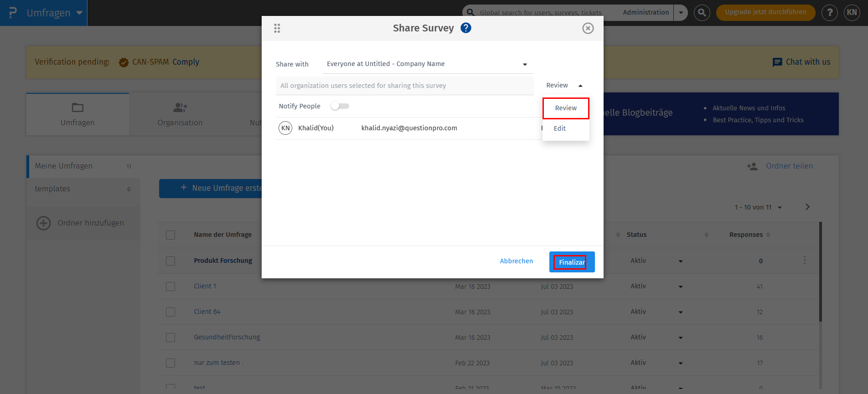
Task: Select Edit in permission menu
Action: pos(566,129)
